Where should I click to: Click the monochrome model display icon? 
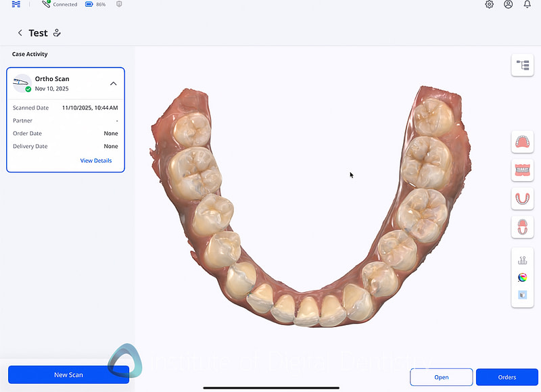coord(522,295)
